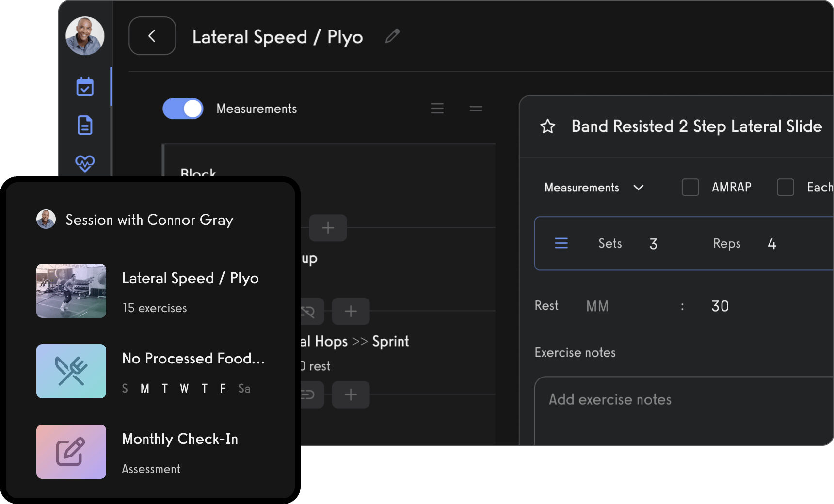Click the pencil icon beside workout title
Screen dimensions: 834x504
click(392, 36)
